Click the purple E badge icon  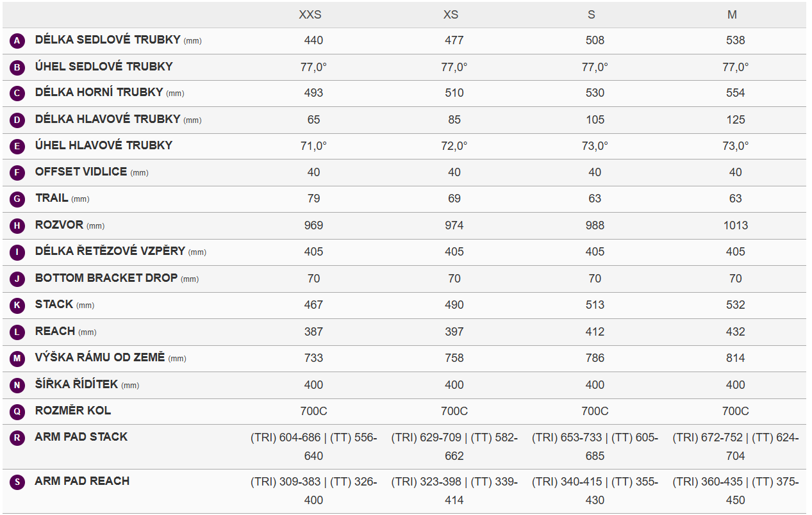coord(18,147)
